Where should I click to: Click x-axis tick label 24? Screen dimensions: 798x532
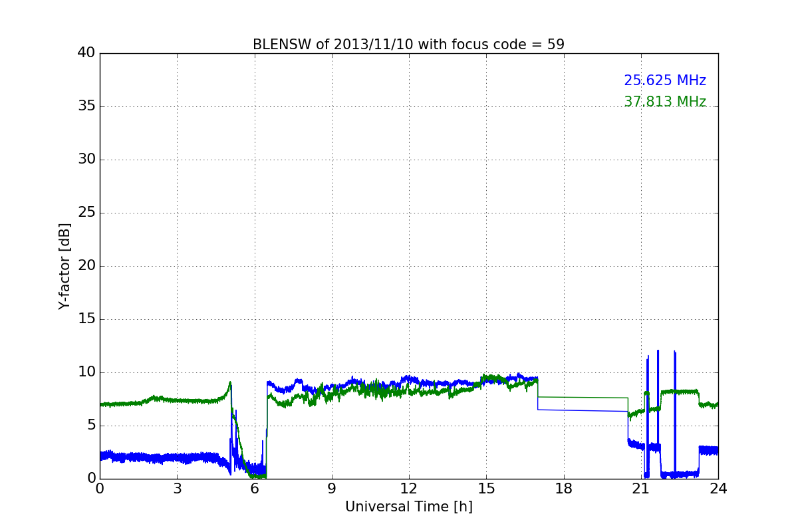pyautogui.click(x=718, y=489)
